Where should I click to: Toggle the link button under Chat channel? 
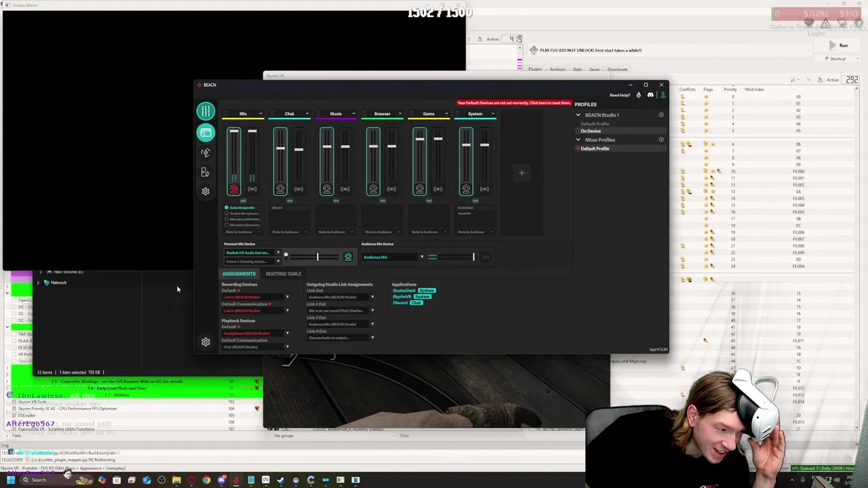click(x=290, y=201)
